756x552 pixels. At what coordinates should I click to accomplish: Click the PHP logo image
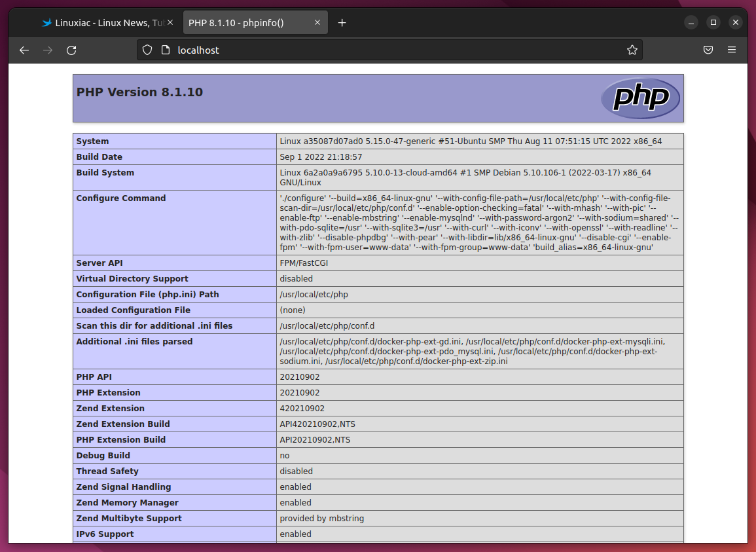click(x=640, y=98)
